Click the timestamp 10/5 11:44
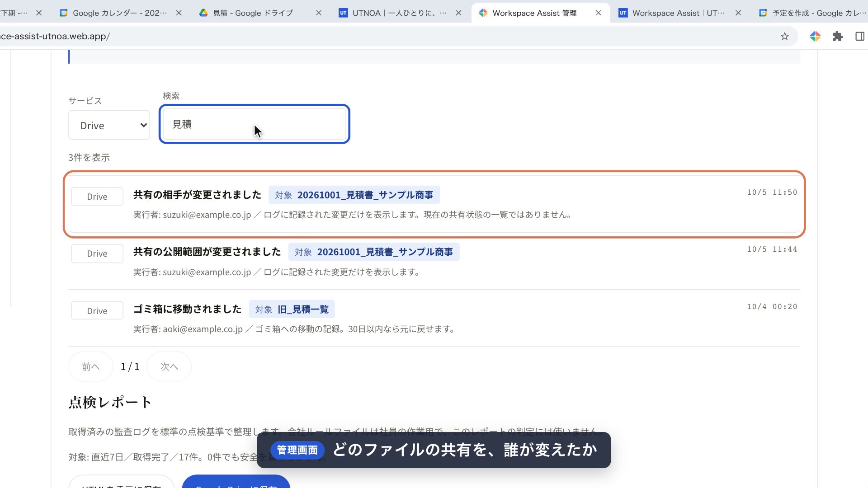Screen dimensions: 868x488 pos(772,249)
